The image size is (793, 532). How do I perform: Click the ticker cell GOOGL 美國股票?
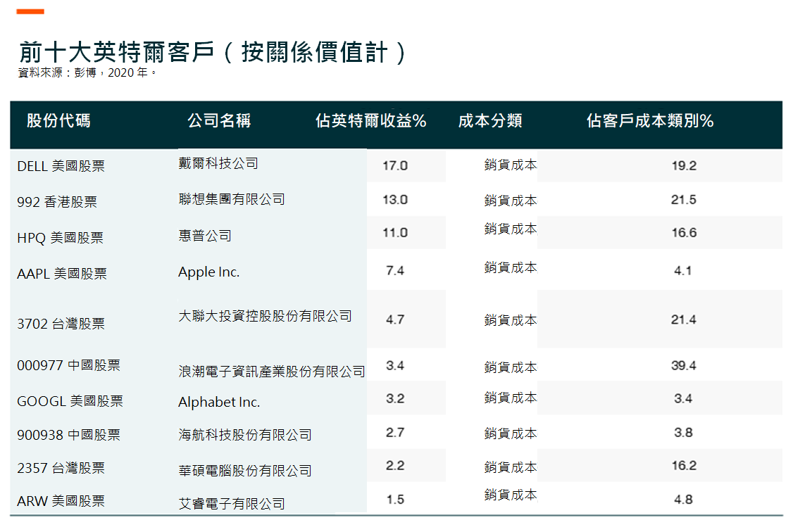tap(70, 401)
